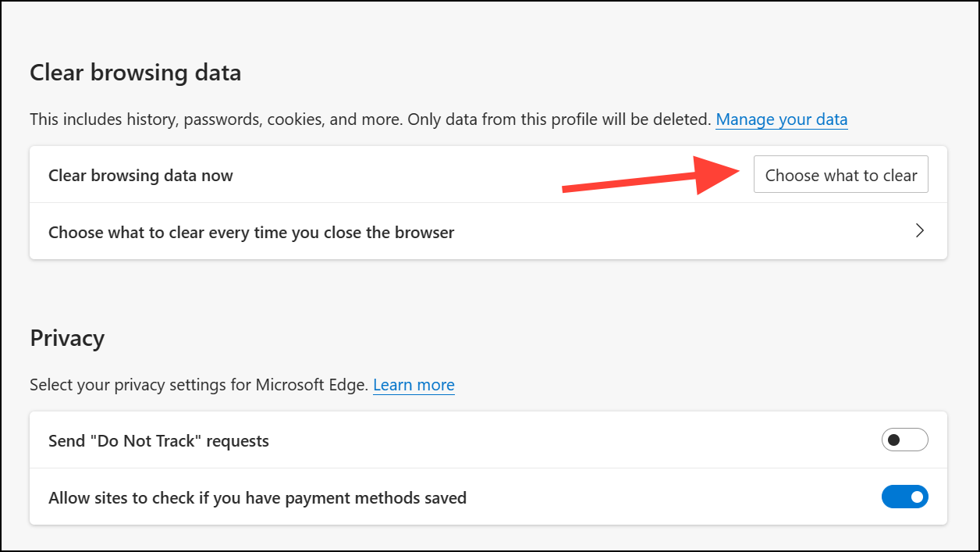Choose what to clear for browsing data now

(840, 174)
